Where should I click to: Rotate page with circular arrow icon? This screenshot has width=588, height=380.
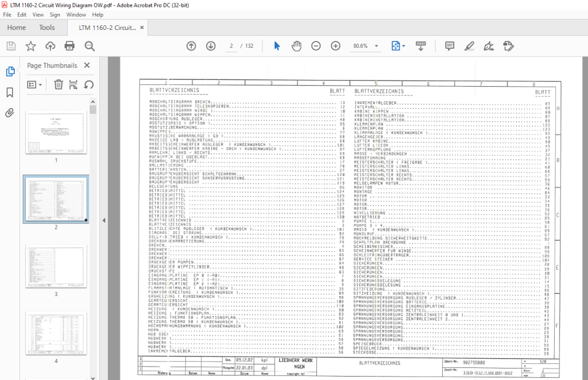pyautogui.click(x=89, y=85)
